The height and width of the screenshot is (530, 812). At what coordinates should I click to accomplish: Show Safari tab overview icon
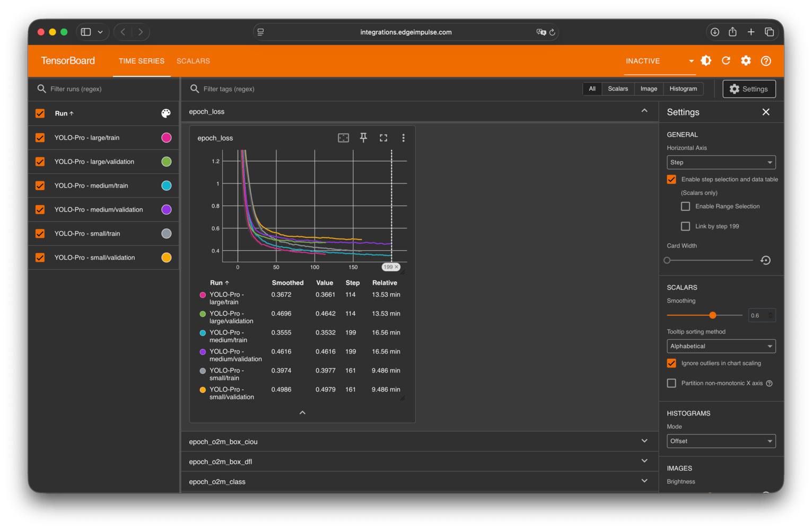(769, 32)
